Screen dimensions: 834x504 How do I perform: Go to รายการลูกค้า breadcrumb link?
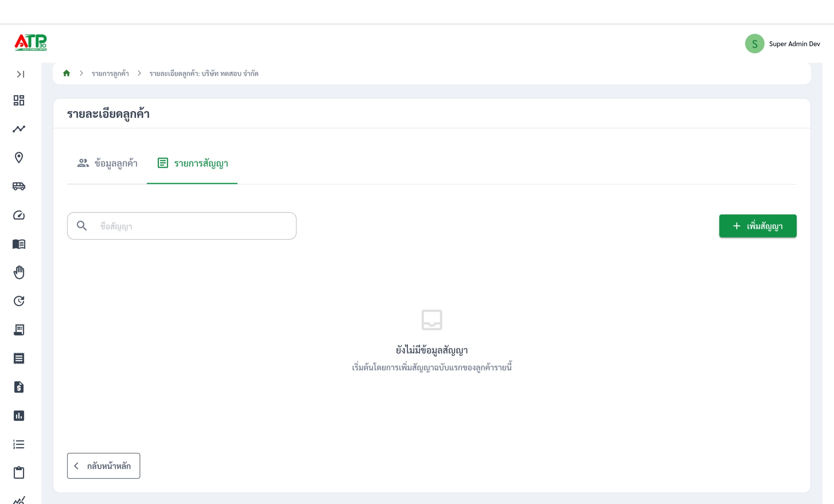point(110,73)
